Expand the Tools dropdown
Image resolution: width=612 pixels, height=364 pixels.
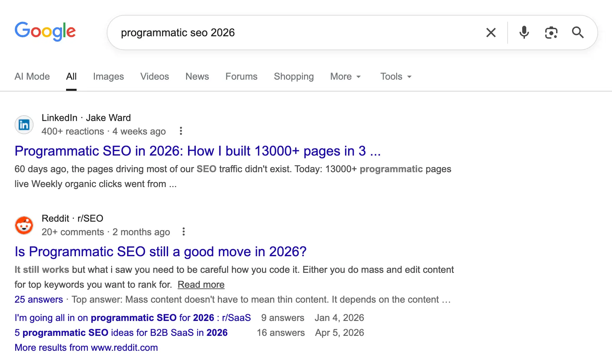click(x=395, y=77)
